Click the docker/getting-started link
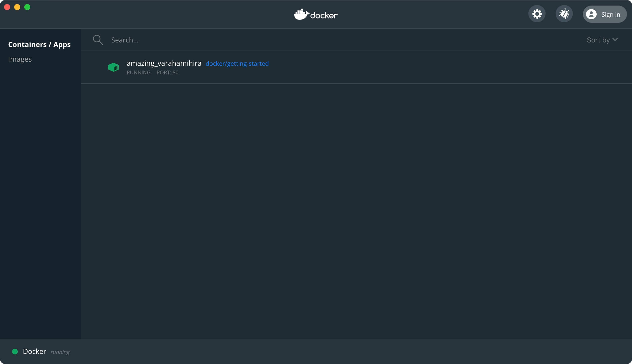Screen dimensions: 632x364 click(x=237, y=63)
